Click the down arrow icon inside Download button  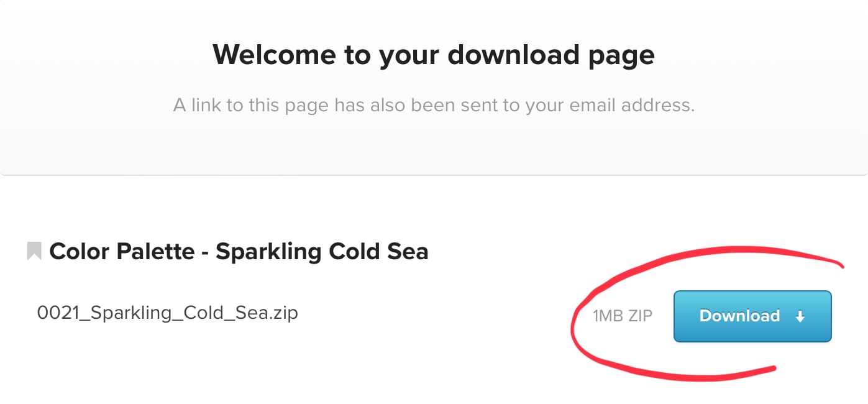(x=800, y=316)
